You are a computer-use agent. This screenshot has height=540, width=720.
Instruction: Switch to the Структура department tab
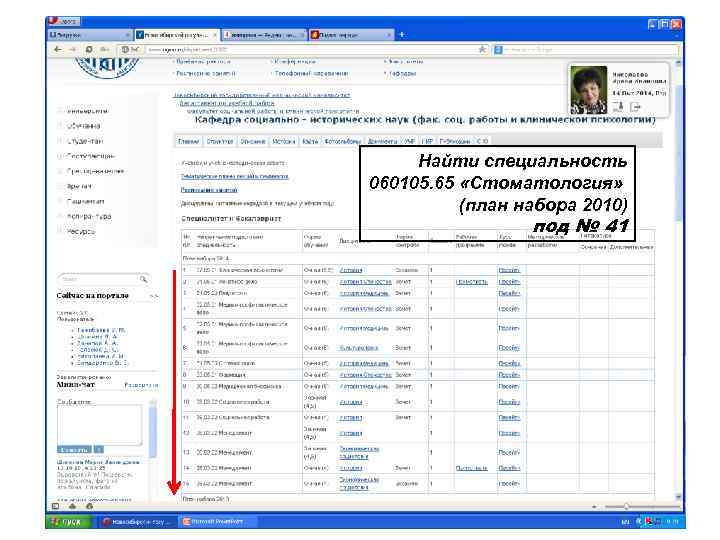(x=219, y=141)
